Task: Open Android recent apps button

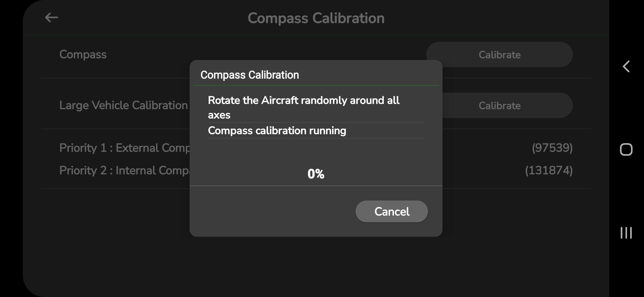Action: point(626,233)
